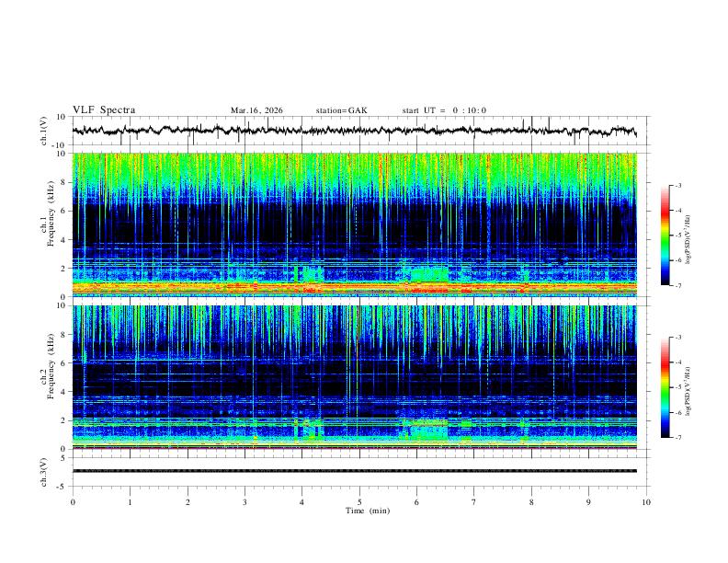Click the "ch.1(V)" axis label
The width and height of the screenshot is (728, 563).
coord(44,131)
